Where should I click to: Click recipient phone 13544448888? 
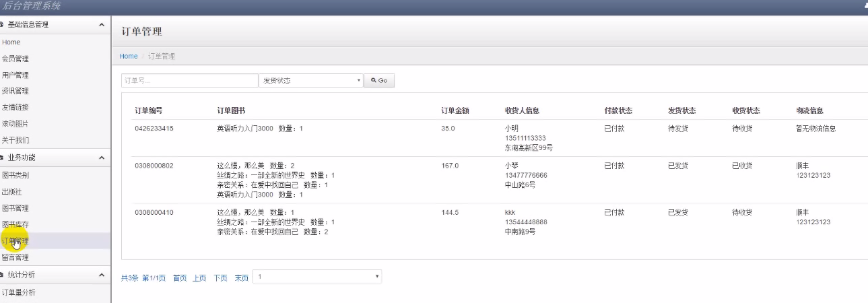point(526,222)
